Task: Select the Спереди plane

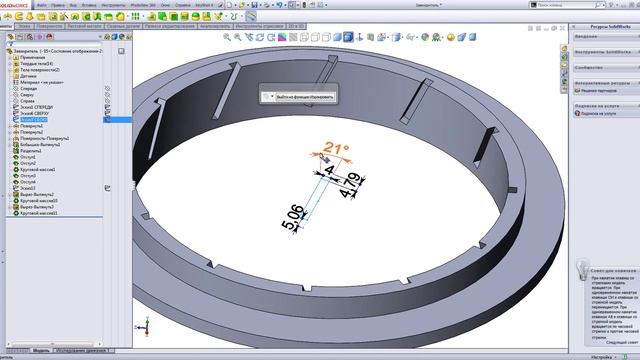Action: point(28,89)
